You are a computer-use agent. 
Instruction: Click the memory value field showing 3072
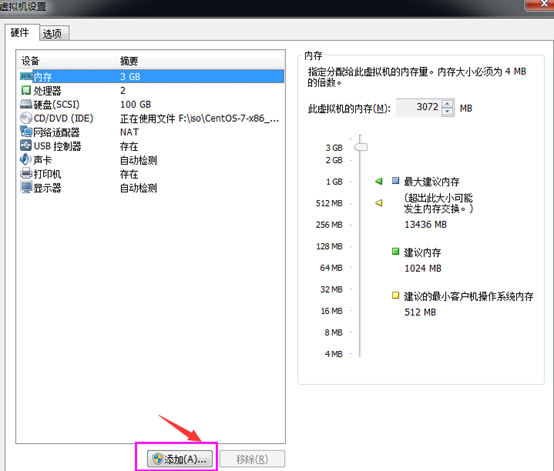419,107
